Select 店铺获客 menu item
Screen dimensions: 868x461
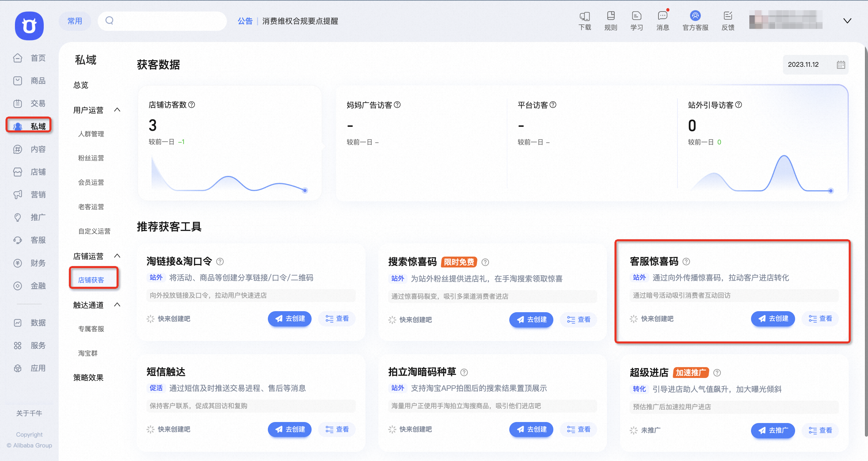(91, 280)
